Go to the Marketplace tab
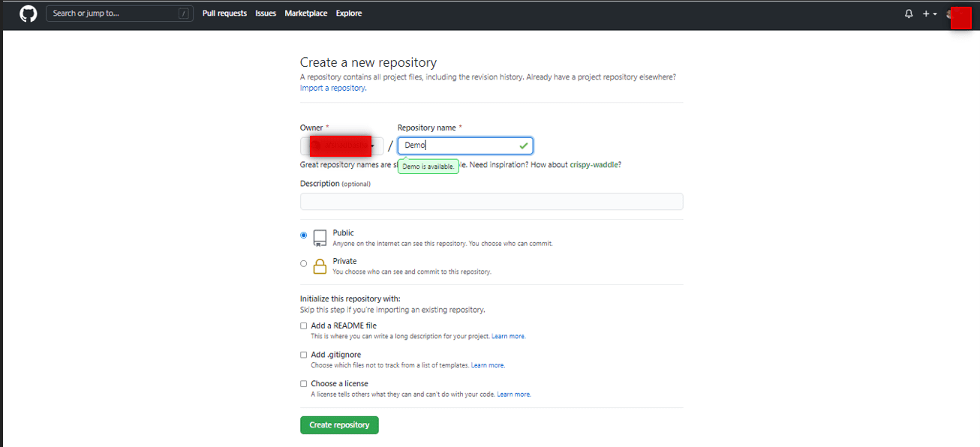980x447 pixels. point(305,13)
